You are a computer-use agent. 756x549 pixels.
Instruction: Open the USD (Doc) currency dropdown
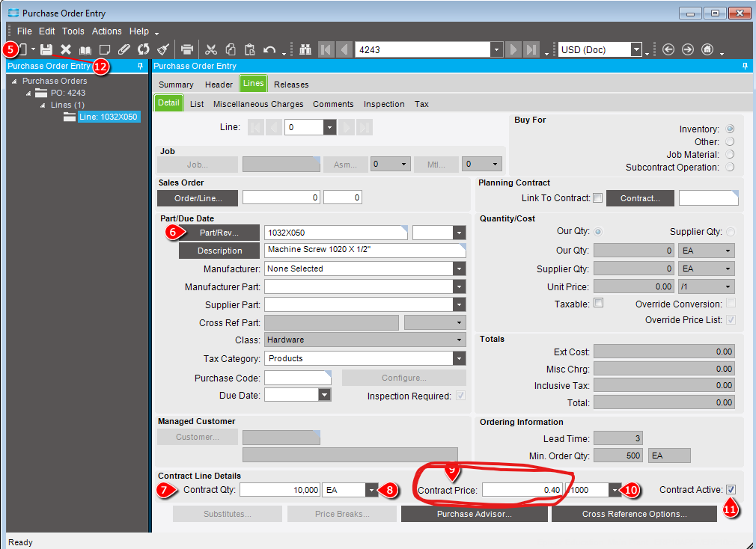636,50
